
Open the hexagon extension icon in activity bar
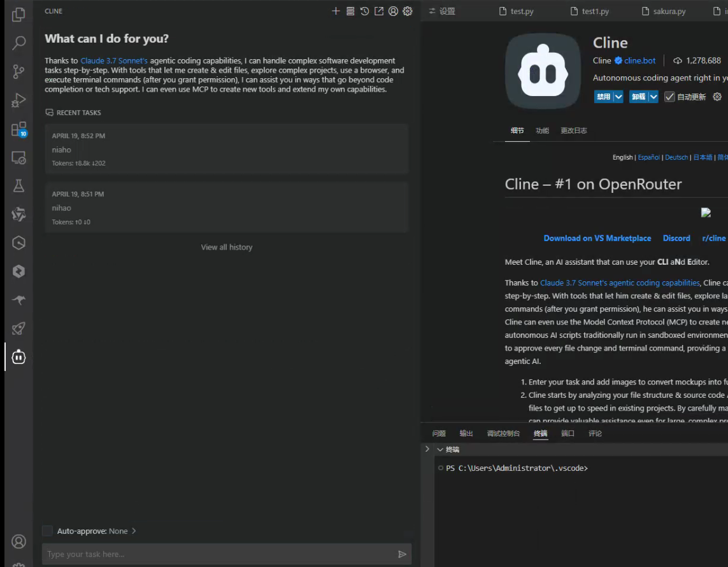[18, 242]
